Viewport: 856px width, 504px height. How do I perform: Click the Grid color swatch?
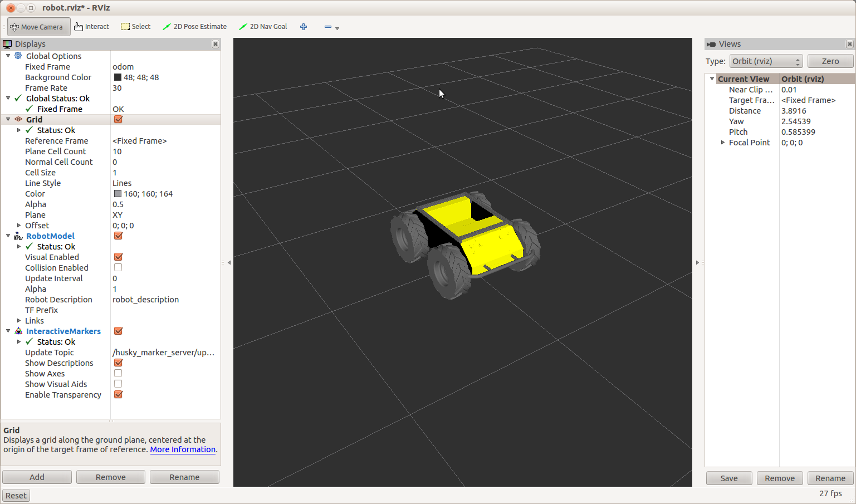(x=118, y=194)
